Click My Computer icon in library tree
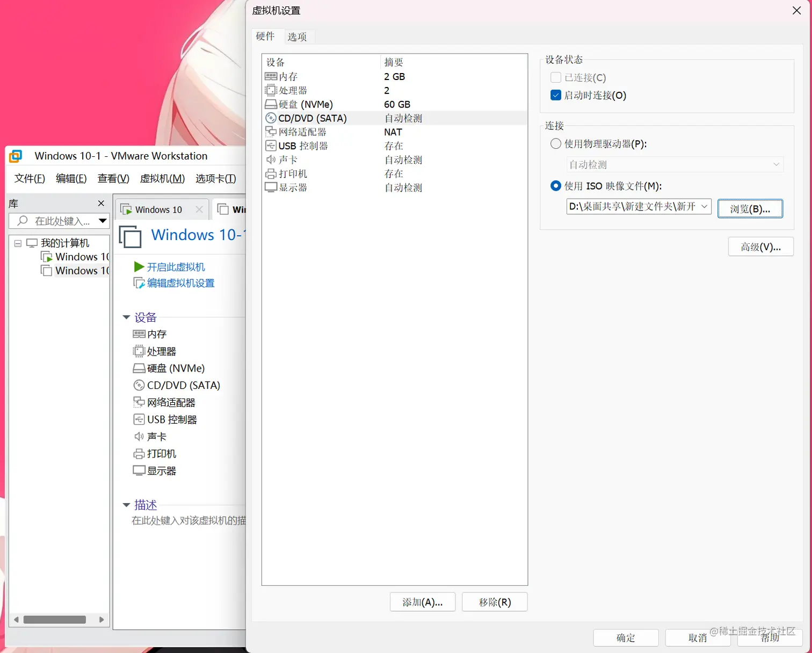This screenshot has width=812, height=653. tap(32, 243)
